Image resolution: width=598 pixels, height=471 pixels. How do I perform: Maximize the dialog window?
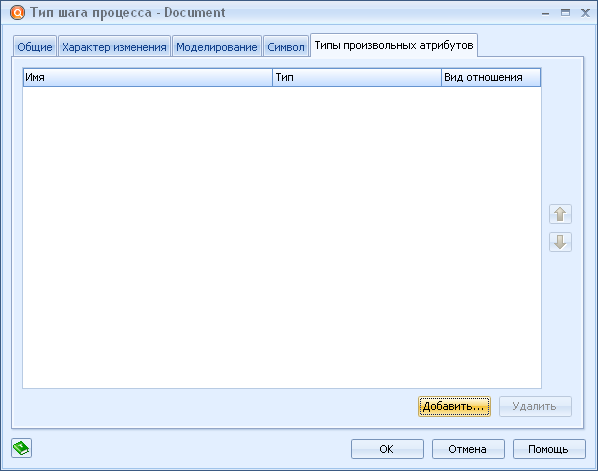(x=565, y=13)
